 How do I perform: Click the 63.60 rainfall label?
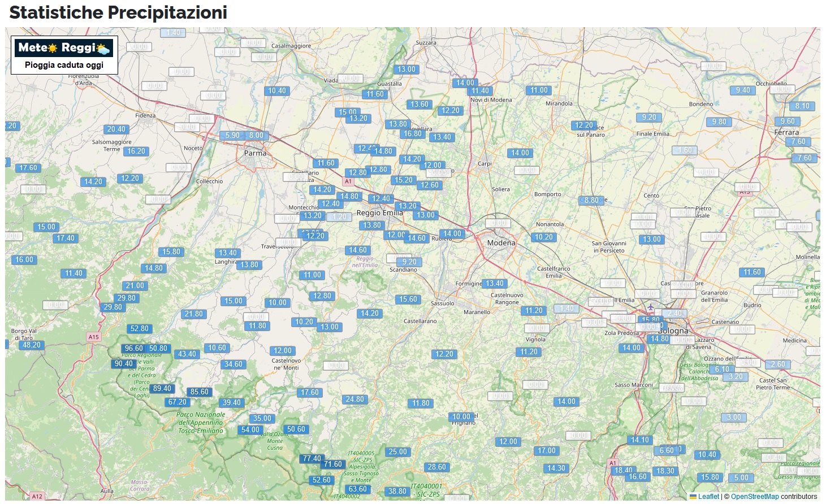tap(358, 489)
